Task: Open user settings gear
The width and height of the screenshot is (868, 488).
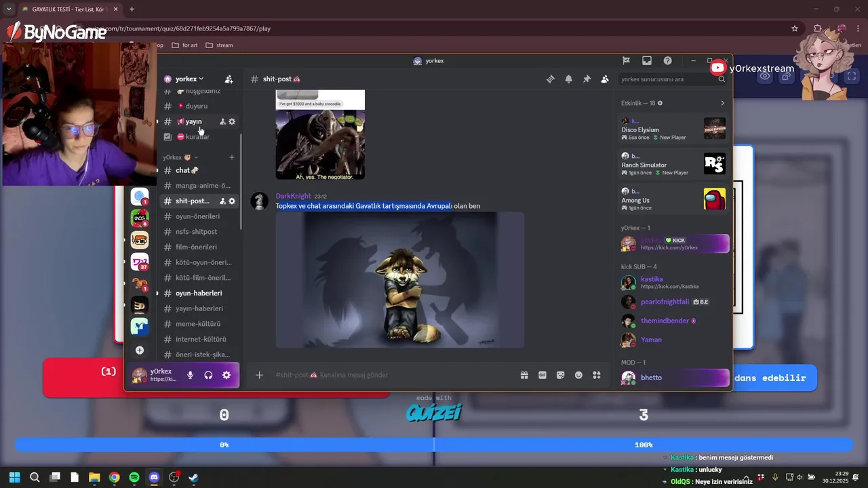Action: 226,375
